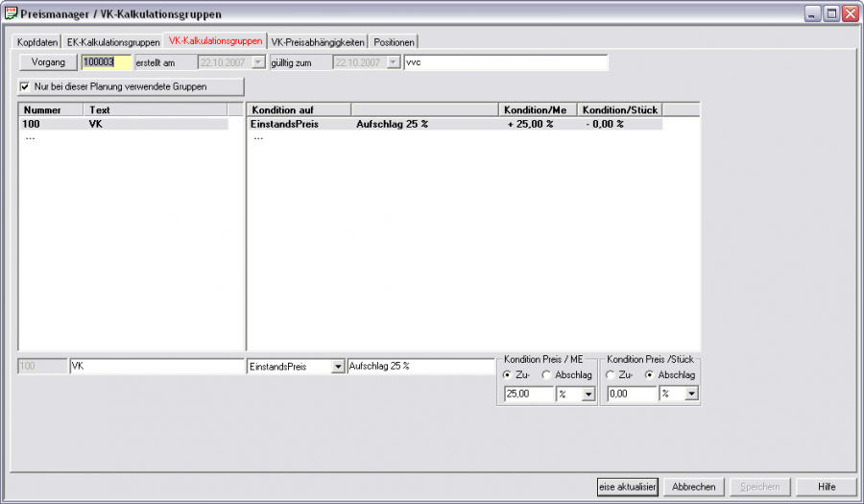
Task: Click the Hilfe button
Action: click(828, 487)
